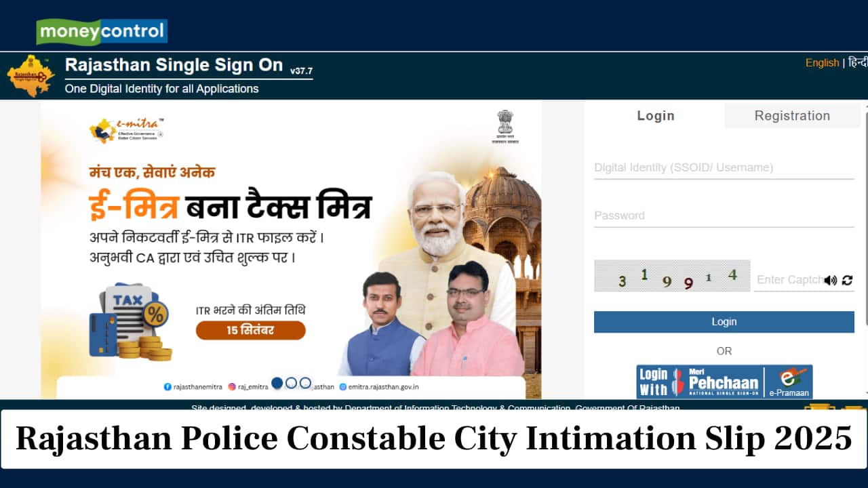Open Instagram raj_emitra link icon

(232, 386)
